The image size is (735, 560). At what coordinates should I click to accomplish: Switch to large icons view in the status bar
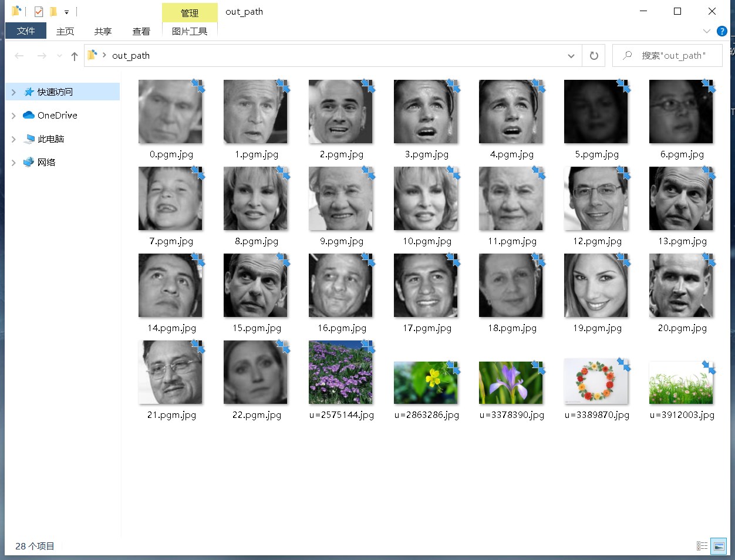(x=719, y=546)
